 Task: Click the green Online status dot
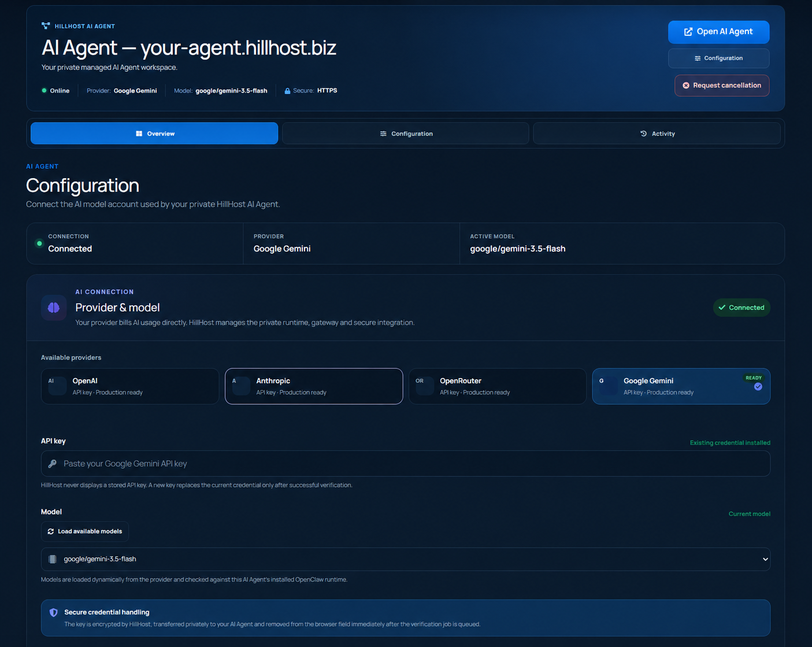click(44, 90)
